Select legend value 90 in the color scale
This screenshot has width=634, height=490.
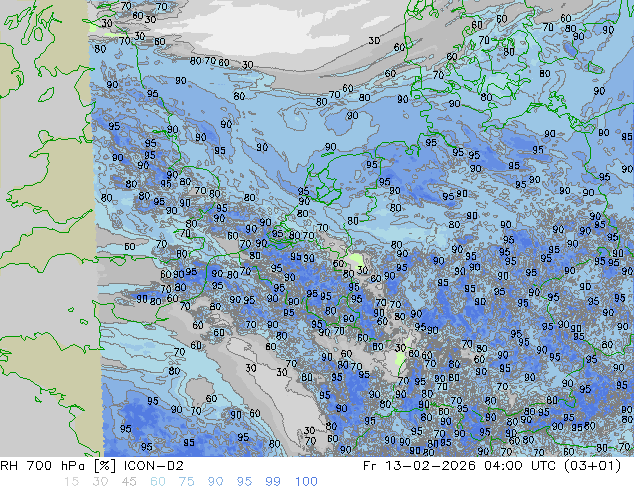tap(216, 482)
